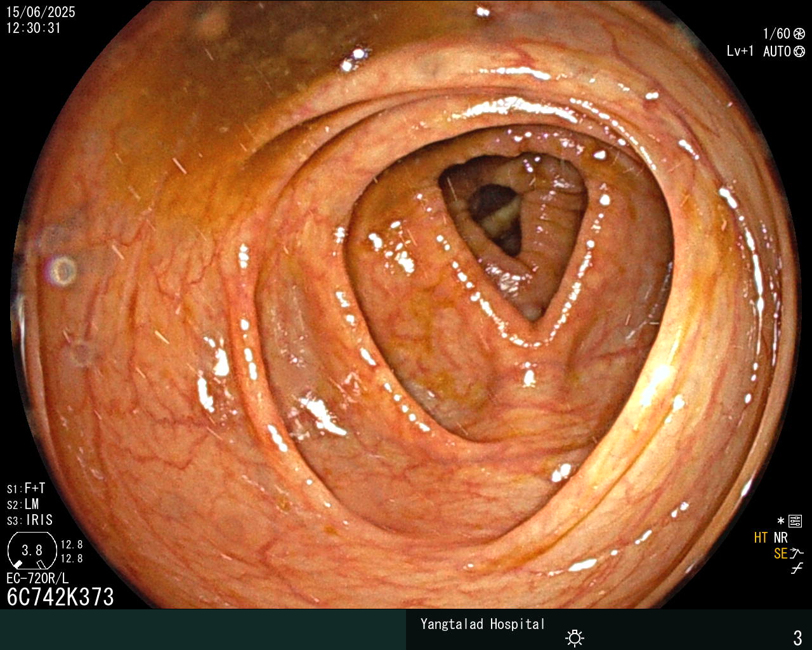Click the 'Yangtalad Hospital' label

483,624
